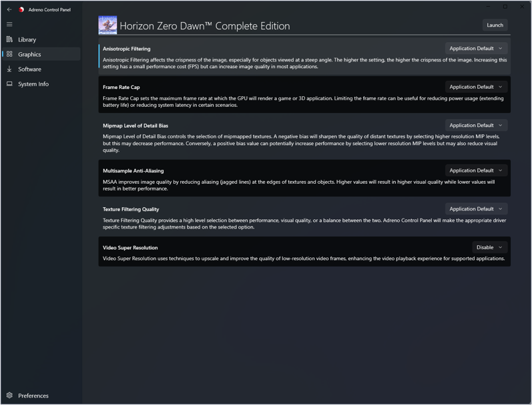
Task: Launch Horizon Zero Dawn
Action: [x=495, y=25]
